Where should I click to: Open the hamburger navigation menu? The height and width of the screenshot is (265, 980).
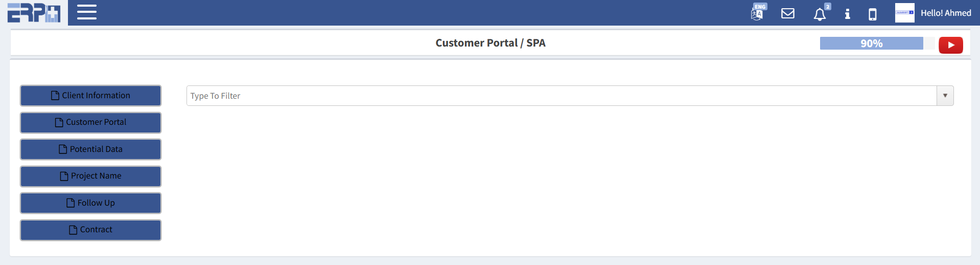pyautogui.click(x=87, y=12)
